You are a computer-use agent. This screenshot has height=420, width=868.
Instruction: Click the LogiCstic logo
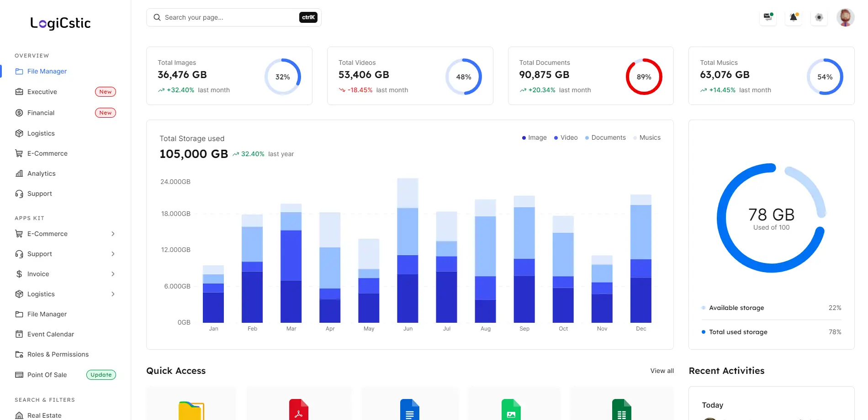point(60,23)
